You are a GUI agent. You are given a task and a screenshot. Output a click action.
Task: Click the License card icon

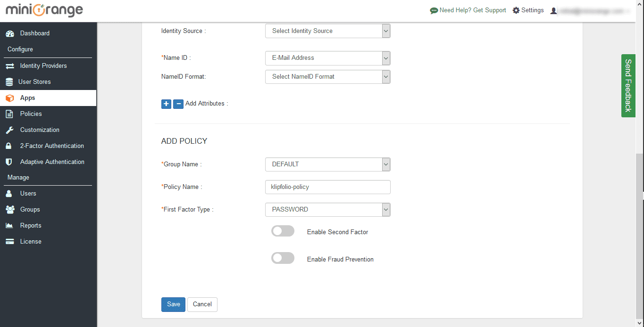pyautogui.click(x=9, y=242)
